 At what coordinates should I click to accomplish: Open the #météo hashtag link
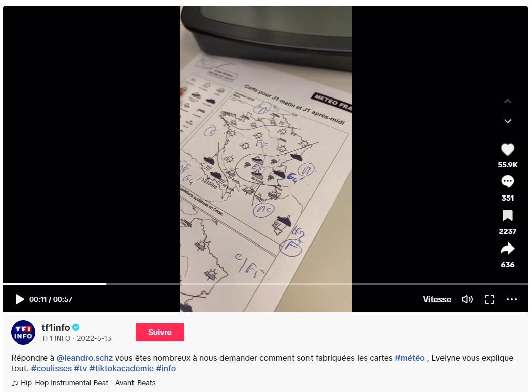click(x=410, y=358)
